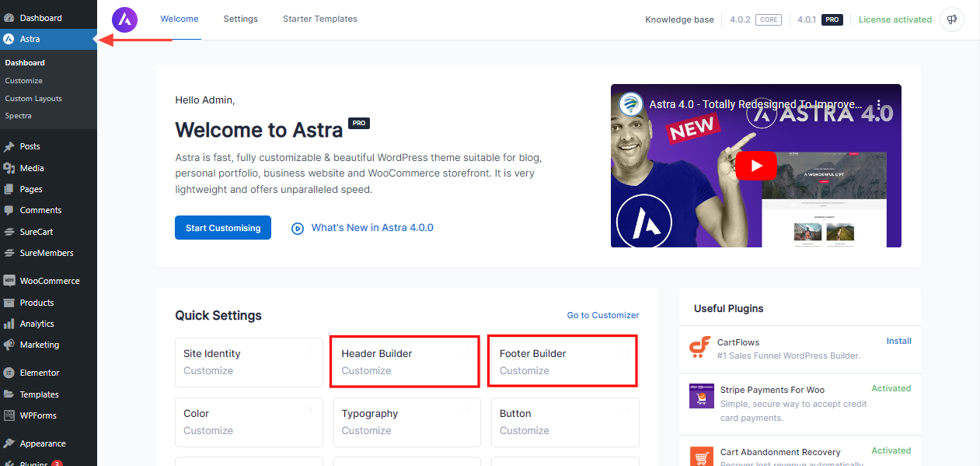This screenshot has height=466, width=980.
Task: Open the Settings tab
Action: click(x=240, y=19)
